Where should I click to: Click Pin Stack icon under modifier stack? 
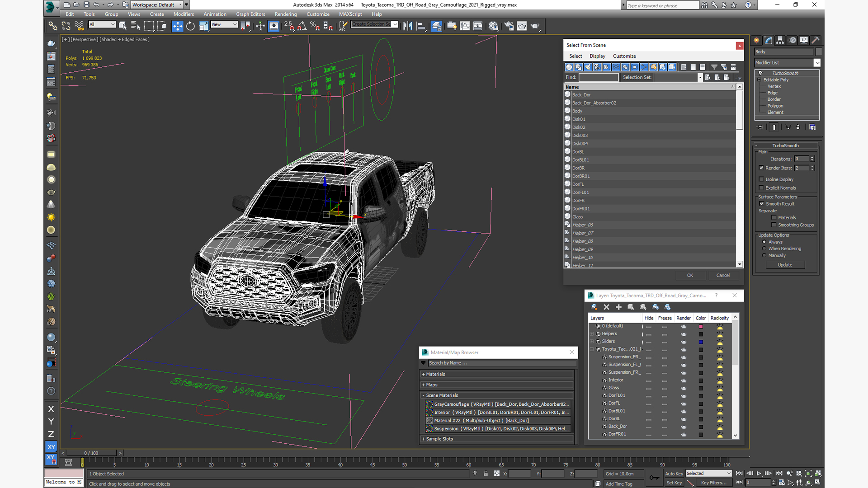pyautogui.click(x=760, y=127)
